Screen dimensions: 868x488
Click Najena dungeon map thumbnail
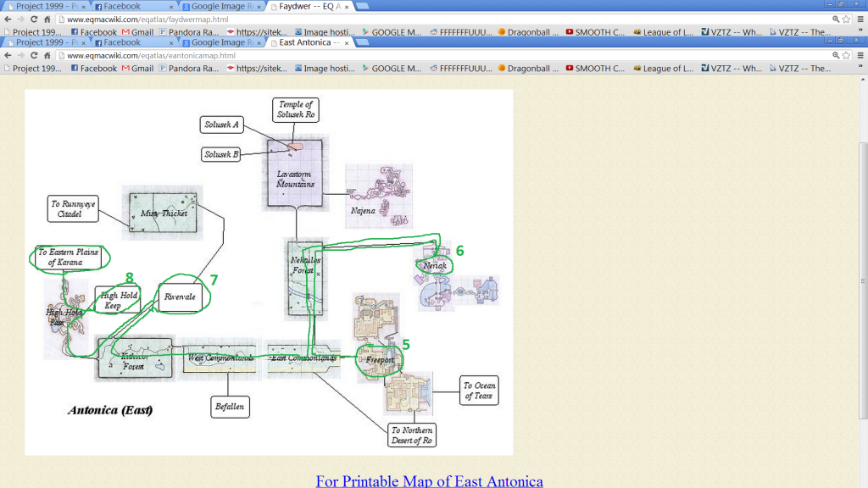tap(379, 196)
